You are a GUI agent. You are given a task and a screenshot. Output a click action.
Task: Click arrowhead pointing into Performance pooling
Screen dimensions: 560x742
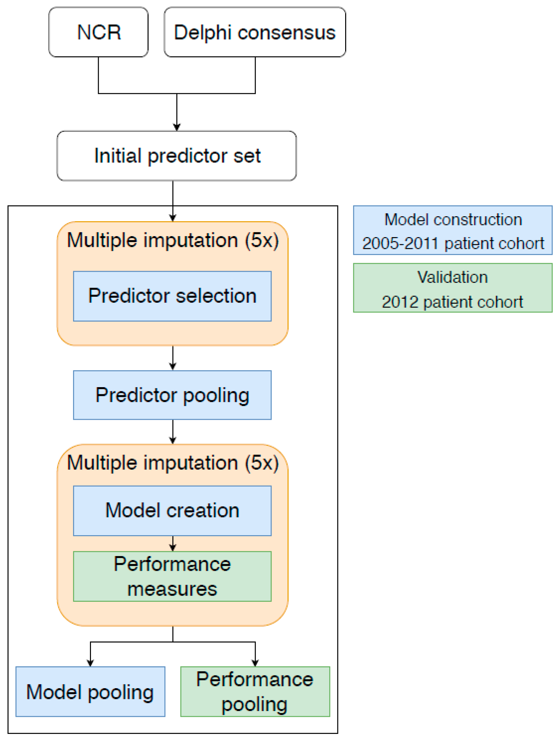tap(255, 663)
